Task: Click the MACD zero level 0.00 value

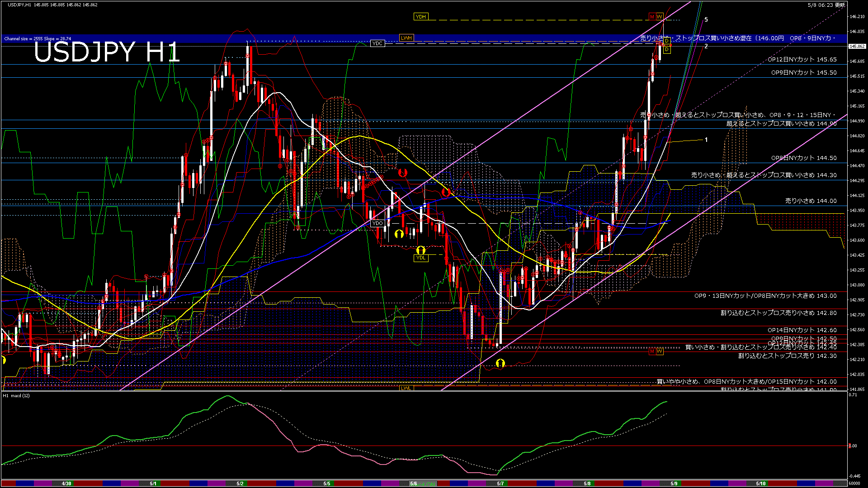Action: [x=853, y=446]
